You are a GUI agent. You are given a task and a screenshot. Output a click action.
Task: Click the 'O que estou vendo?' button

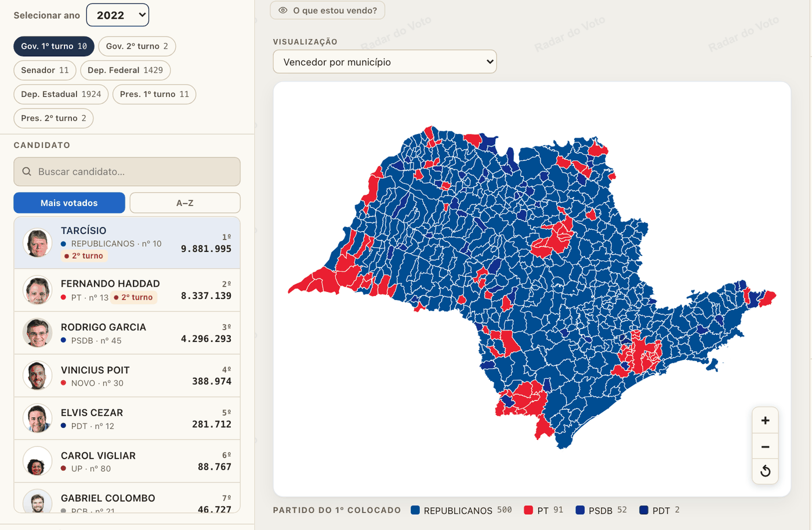coord(328,10)
